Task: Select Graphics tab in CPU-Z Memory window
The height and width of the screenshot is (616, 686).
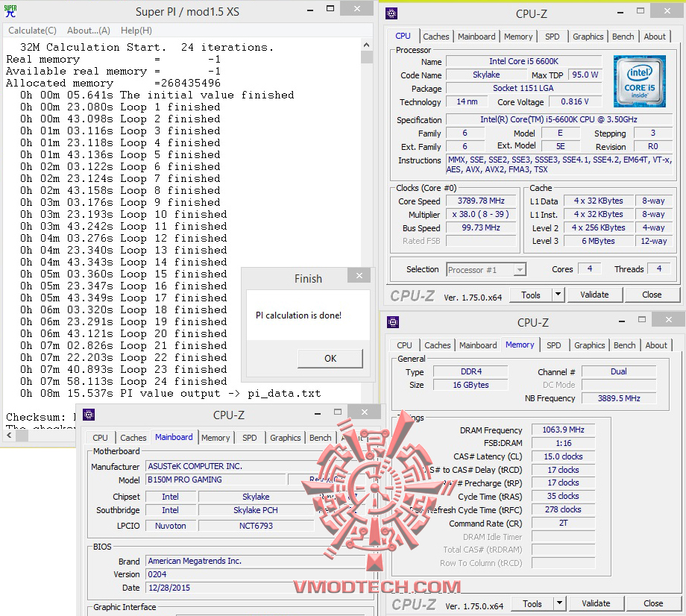Action: pyautogui.click(x=589, y=345)
